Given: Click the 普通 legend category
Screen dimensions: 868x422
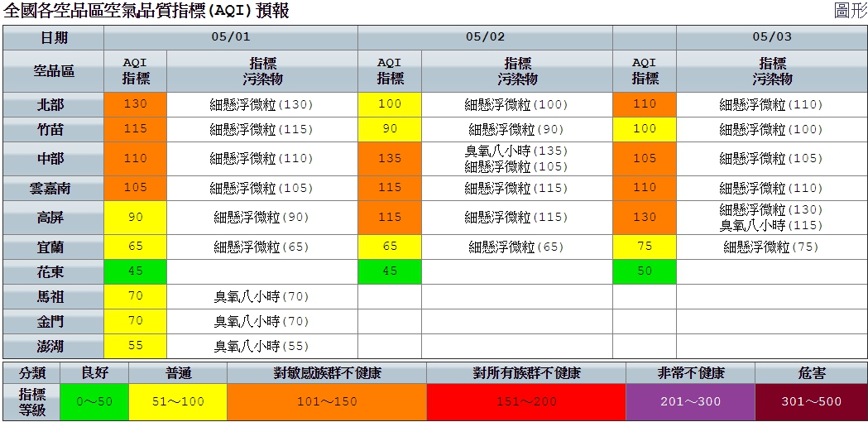Looking at the screenshot, I should point(178,373).
